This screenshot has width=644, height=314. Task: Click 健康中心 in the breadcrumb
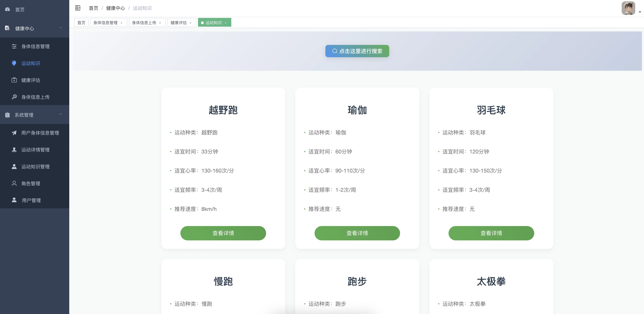click(116, 8)
